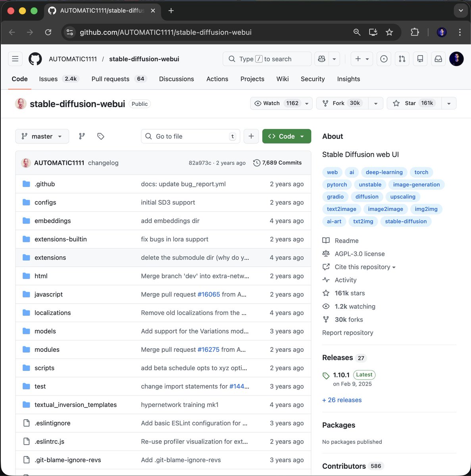The height and width of the screenshot is (476, 471).
Task: Open the Readme link in About
Action: point(346,241)
